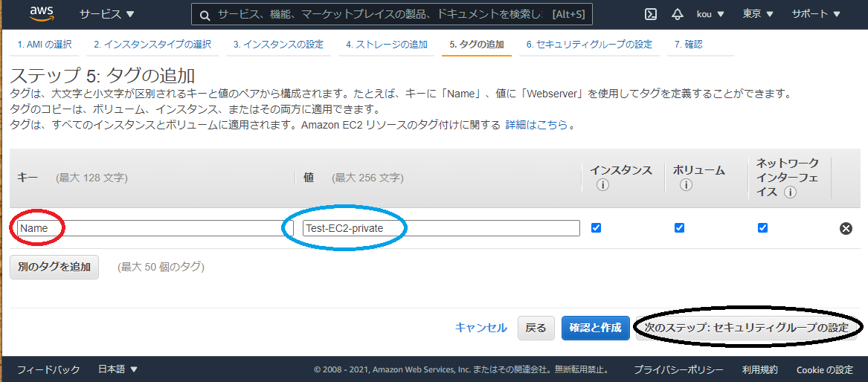Image resolution: width=868 pixels, height=382 pixels.
Task: Open the サポート dropdown menu
Action: tap(817, 14)
